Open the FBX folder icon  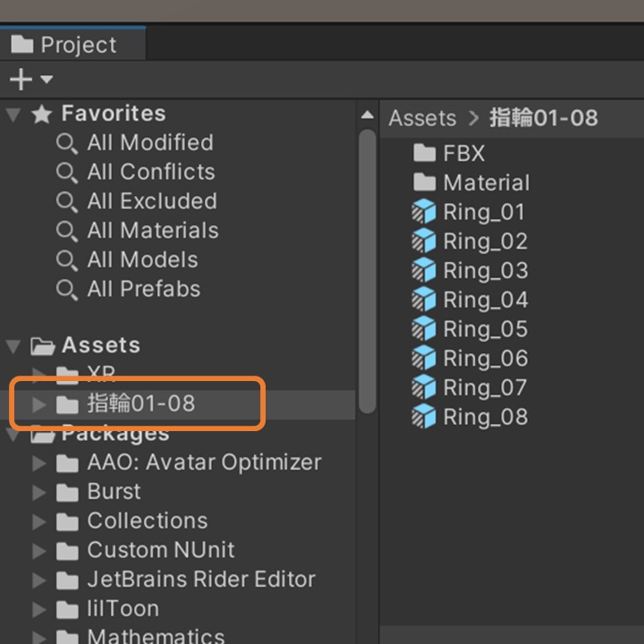[x=424, y=153]
